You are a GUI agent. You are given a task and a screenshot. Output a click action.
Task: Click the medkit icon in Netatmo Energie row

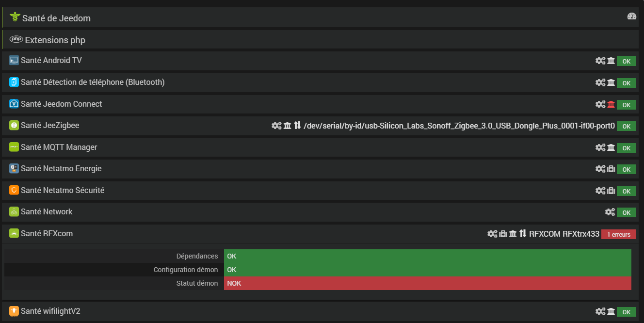pos(611,169)
